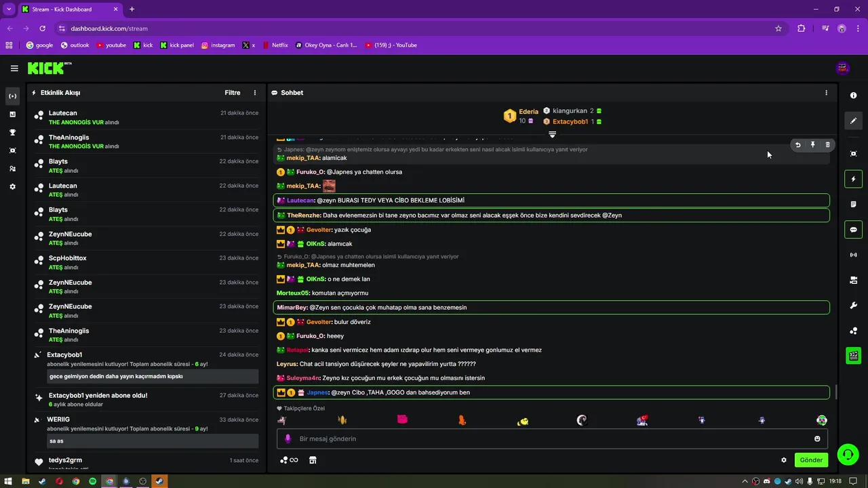Click the message input field
The width and height of the screenshot is (868, 488).
(552, 439)
